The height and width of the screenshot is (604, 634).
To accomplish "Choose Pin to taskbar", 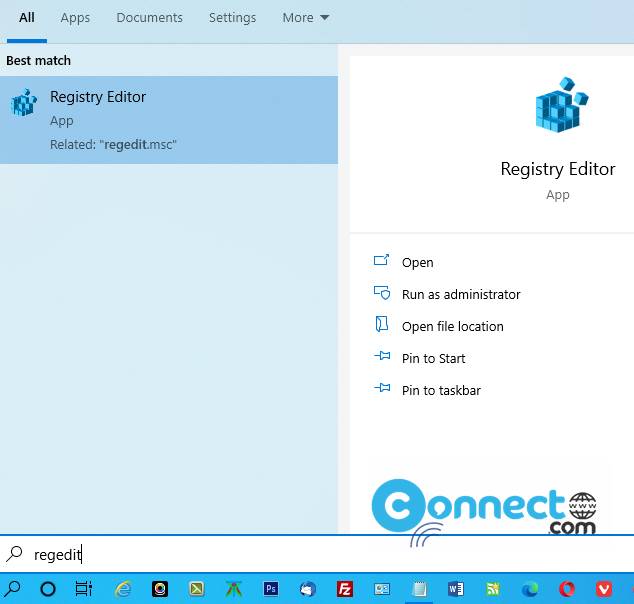I will [x=441, y=390].
